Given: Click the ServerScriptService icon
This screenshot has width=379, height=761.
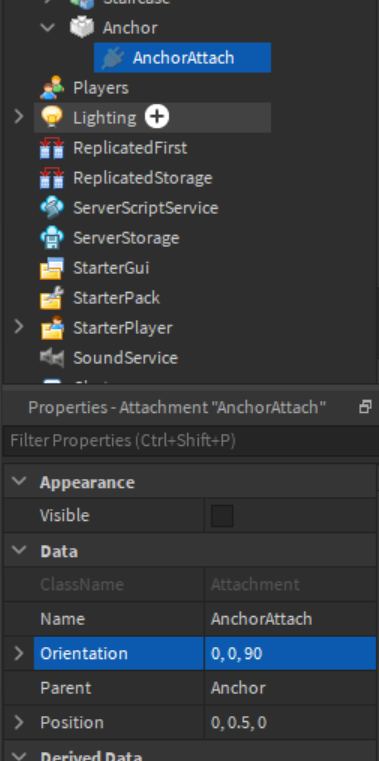Looking at the screenshot, I should [52, 208].
